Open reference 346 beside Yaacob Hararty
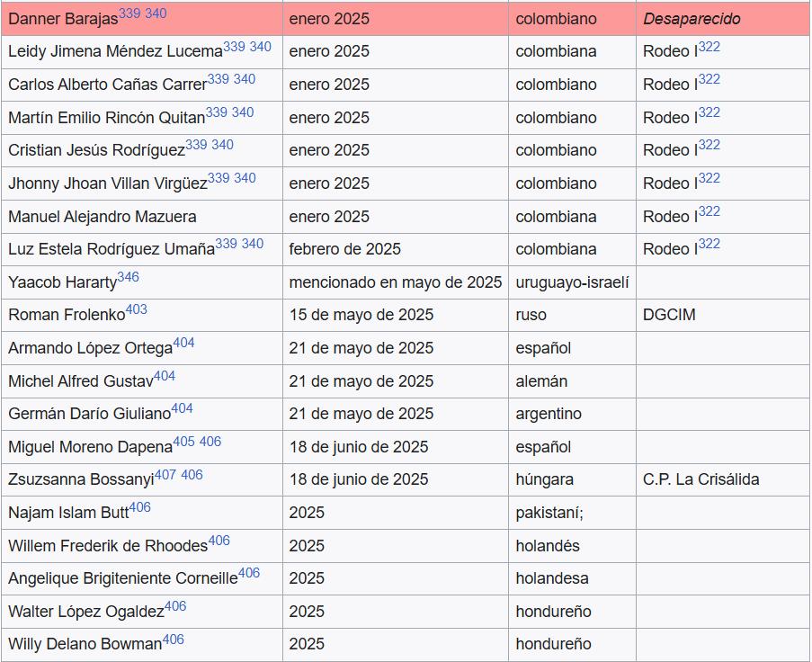812x662 pixels. coord(128,277)
